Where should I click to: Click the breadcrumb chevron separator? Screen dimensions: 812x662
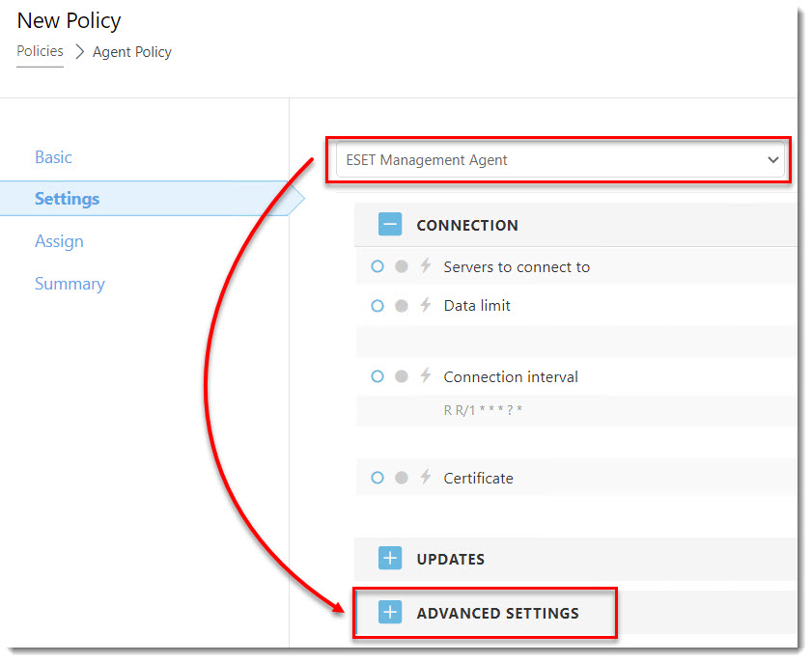coord(79,52)
